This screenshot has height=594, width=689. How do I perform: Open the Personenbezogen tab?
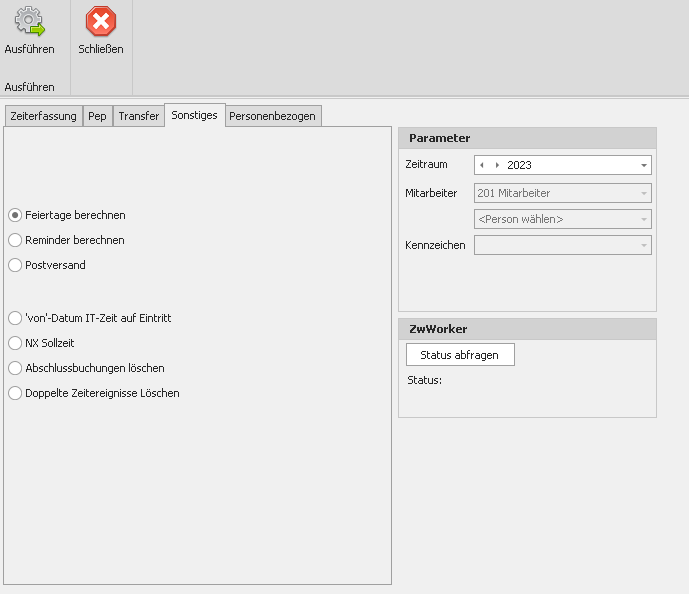272,116
